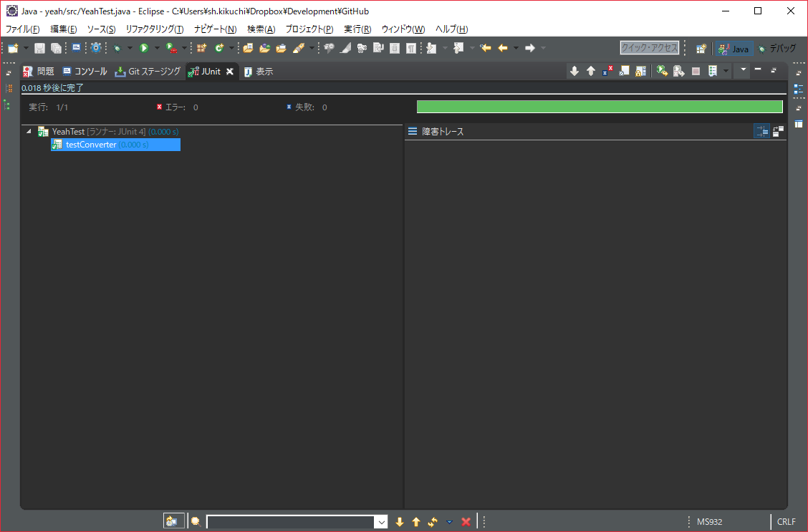Select the YeahTest runner row
This screenshot has height=532, width=808.
108,132
